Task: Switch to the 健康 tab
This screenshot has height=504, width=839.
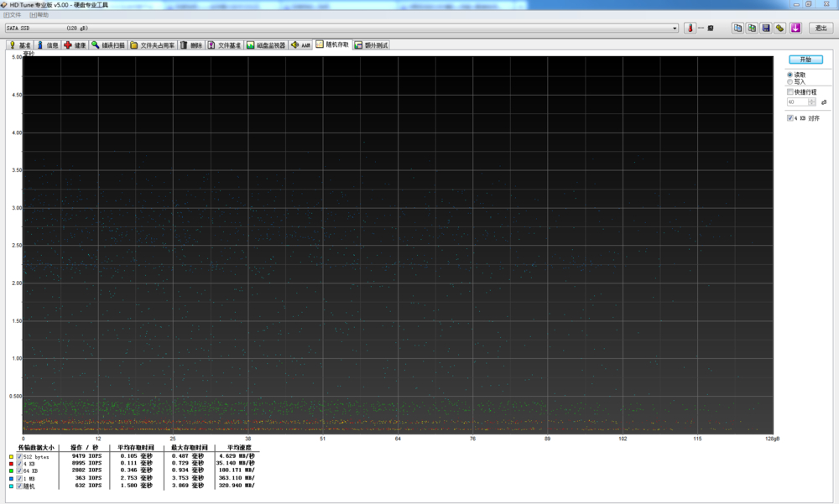Action: point(75,45)
